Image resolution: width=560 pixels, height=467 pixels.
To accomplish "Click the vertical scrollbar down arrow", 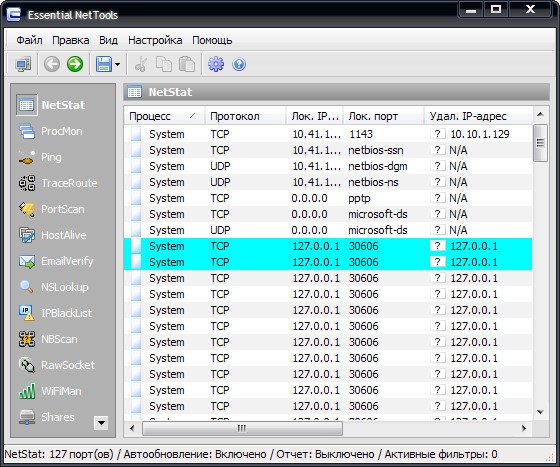I will tap(540, 412).
